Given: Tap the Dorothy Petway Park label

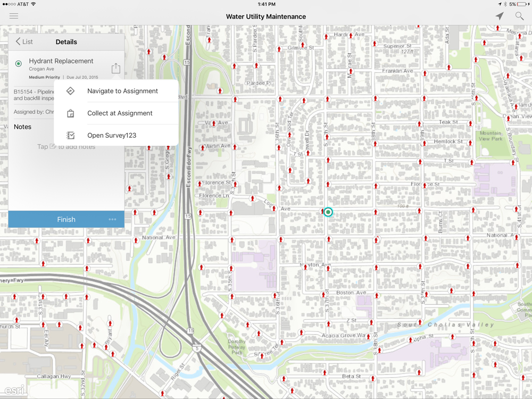Looking at the screenshot, I should coord(237,347).
